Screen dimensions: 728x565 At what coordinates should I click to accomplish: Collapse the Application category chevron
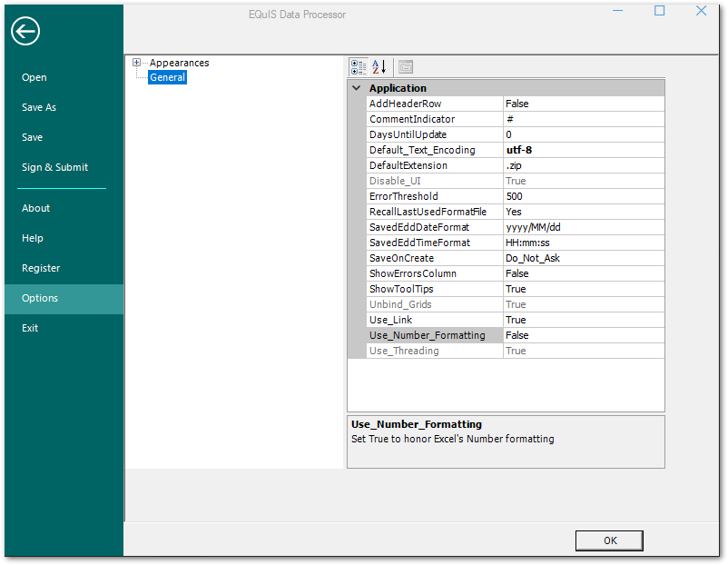(356, 88)
